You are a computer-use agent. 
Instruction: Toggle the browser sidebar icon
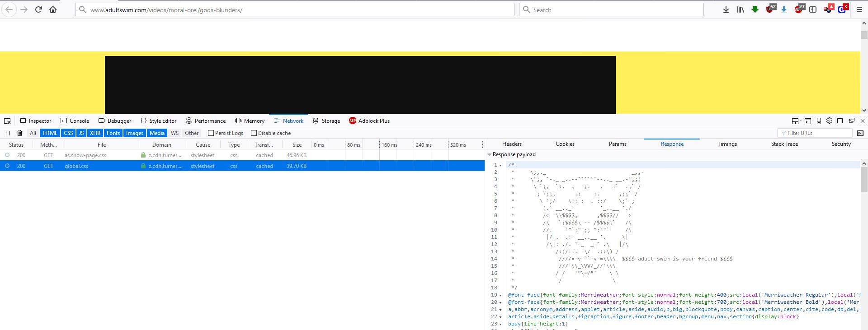(x=813, y=9)
